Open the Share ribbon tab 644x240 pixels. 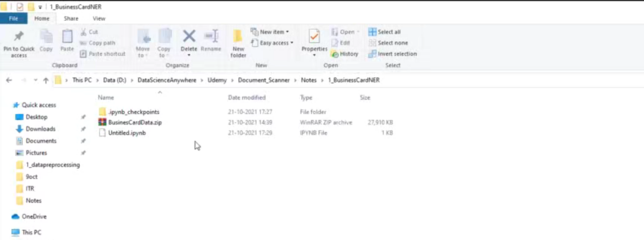(71, 18)
